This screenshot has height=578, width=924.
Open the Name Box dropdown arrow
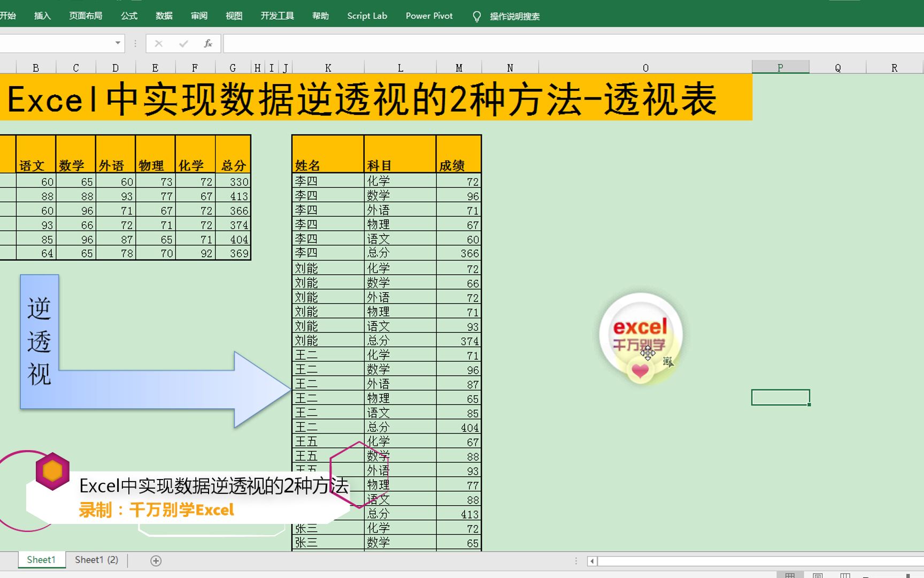click(x=117, y=43)
